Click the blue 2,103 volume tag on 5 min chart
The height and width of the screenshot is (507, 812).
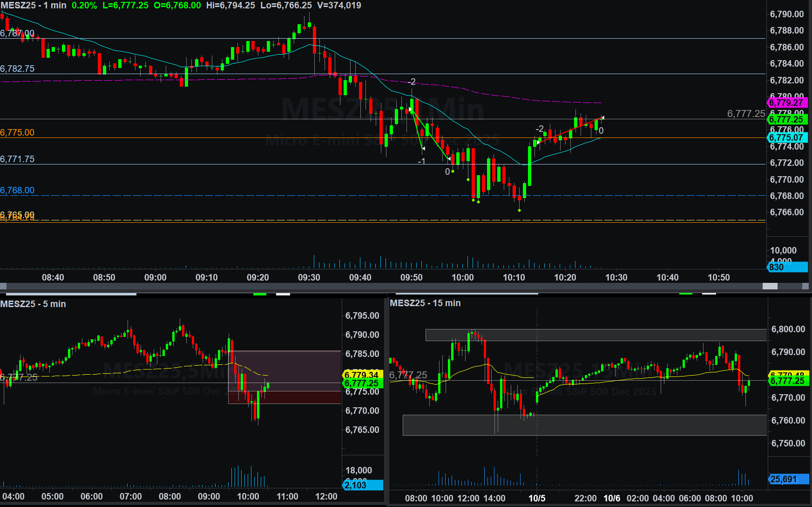coord(362,485)
